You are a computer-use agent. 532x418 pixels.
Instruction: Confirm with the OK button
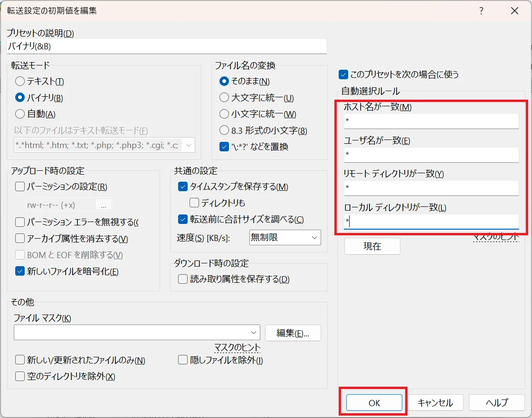[374, 403]
